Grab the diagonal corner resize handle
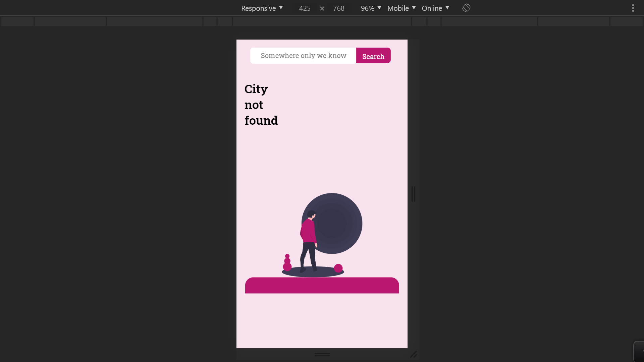 [x=413, y=354]
